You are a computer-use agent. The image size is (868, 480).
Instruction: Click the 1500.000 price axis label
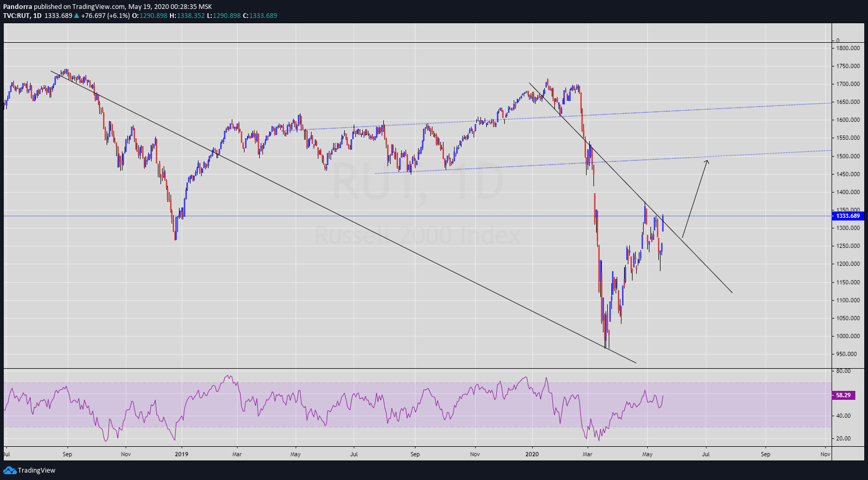[848, 156]
